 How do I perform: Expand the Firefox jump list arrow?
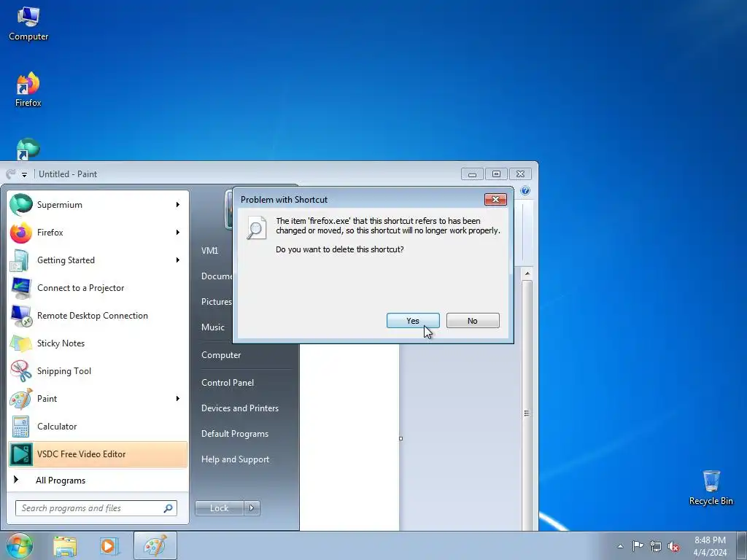(178, 233)
